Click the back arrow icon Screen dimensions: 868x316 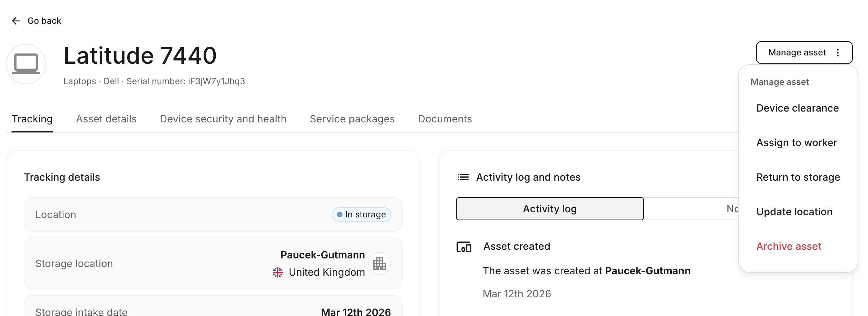pyautogui.click(x=15, y=21)
